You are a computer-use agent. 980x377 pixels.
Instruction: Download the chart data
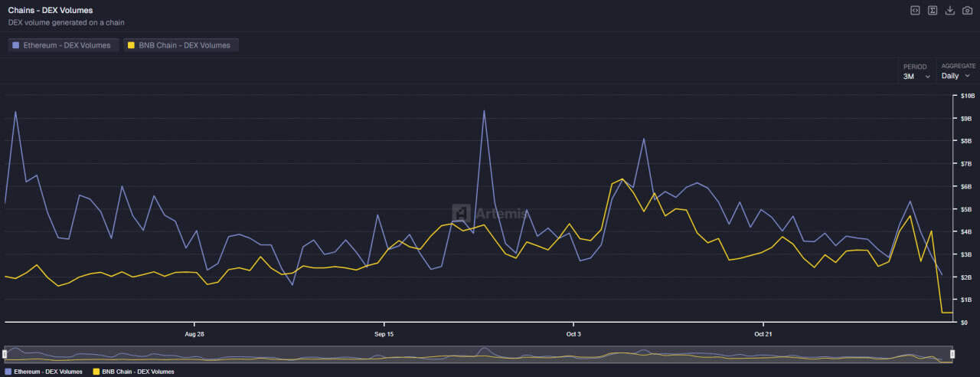coord(950,10)
